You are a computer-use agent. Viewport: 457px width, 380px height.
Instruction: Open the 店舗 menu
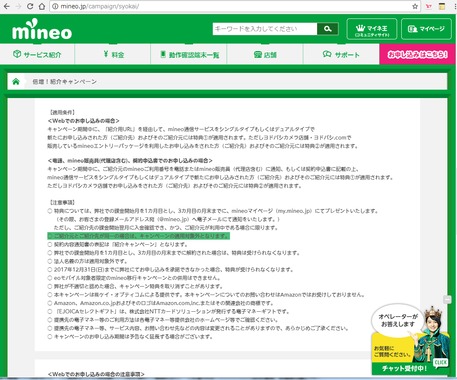(x=265, y=54)
